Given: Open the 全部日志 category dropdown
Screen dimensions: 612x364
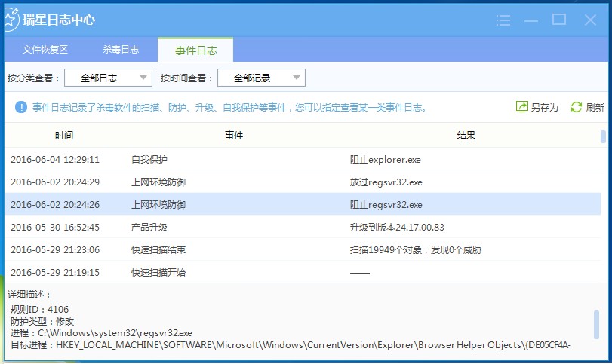Looking at the screenshot, I should point(108,78).
